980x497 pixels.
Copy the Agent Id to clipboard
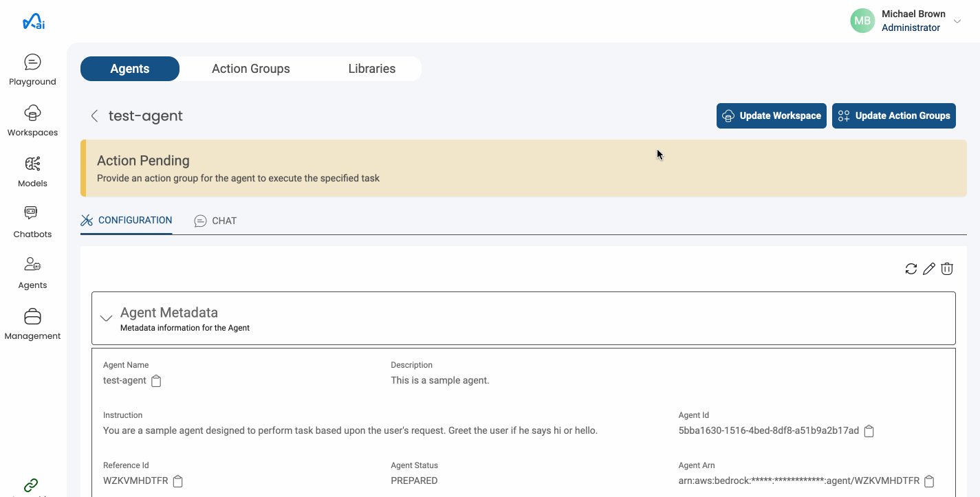(x=869, y=430)
